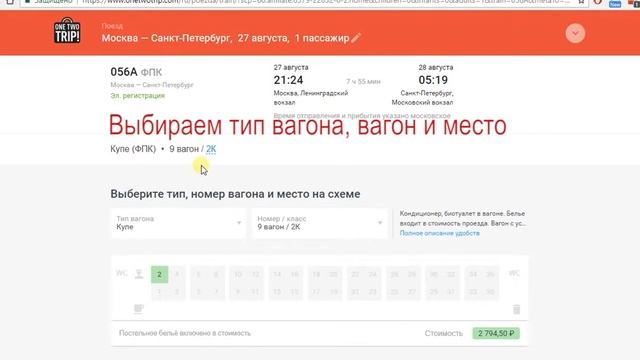
Task: Click the 27 августа departure date
Action: [x=291, y=67]
